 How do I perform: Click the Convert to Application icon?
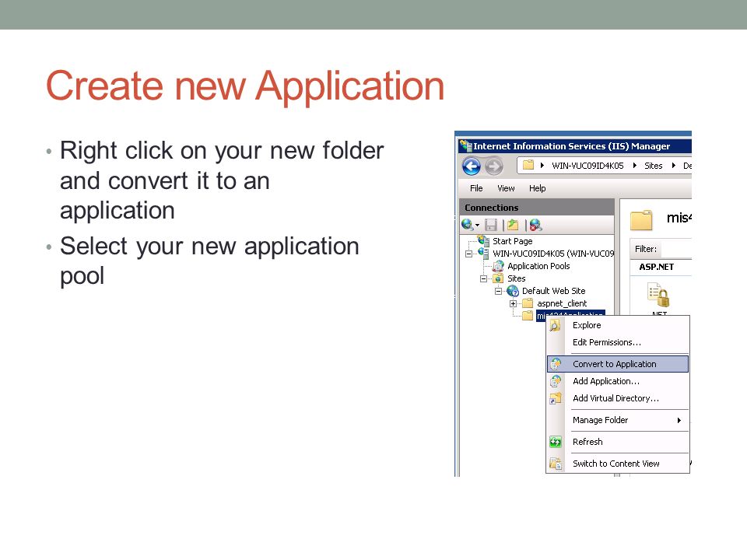pyautogui.click(x=556, y=364)
